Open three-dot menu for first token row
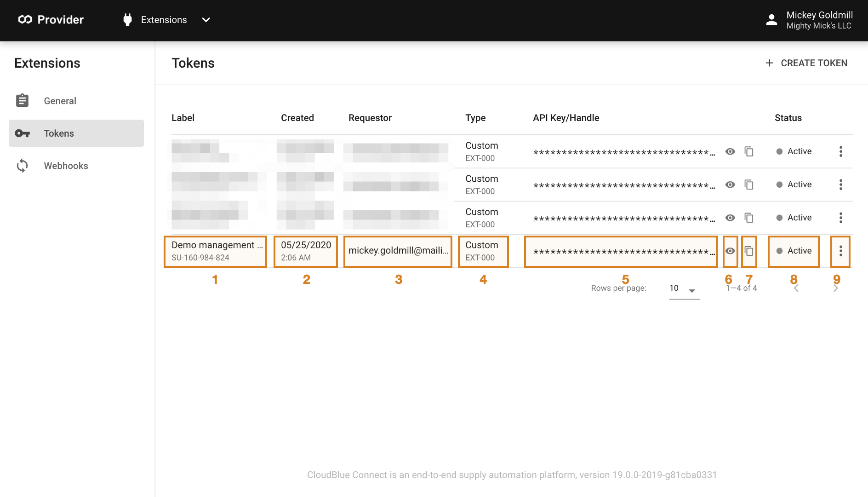868x497 pixels. coord(840,151)
